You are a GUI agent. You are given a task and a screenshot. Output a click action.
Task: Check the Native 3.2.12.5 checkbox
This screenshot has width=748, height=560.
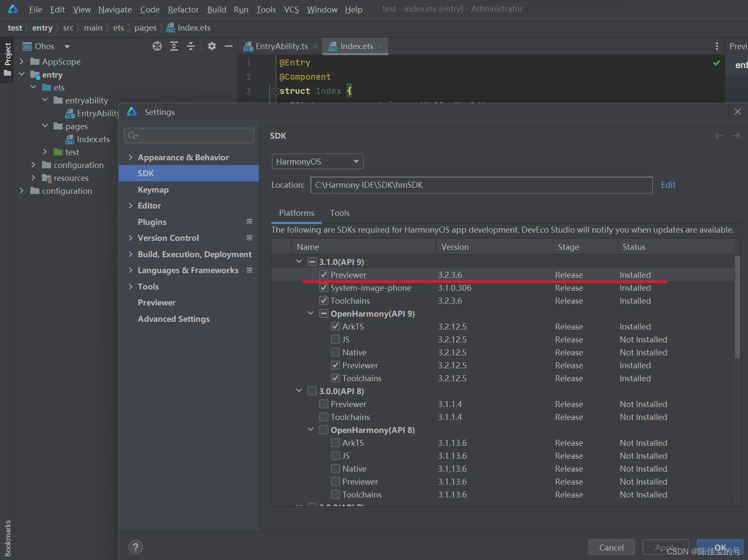(335, 352)
